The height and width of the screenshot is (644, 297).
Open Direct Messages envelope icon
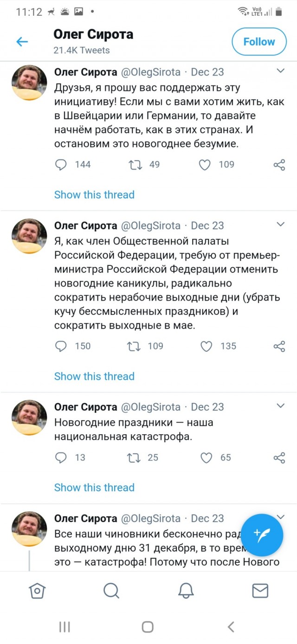point(260,591)
